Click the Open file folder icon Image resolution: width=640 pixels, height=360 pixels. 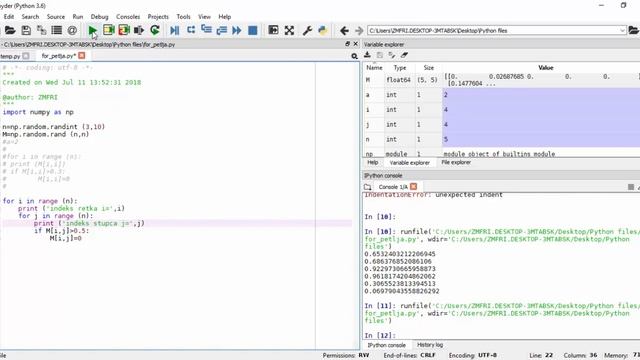pyautogui.click(x=10, y=30)
